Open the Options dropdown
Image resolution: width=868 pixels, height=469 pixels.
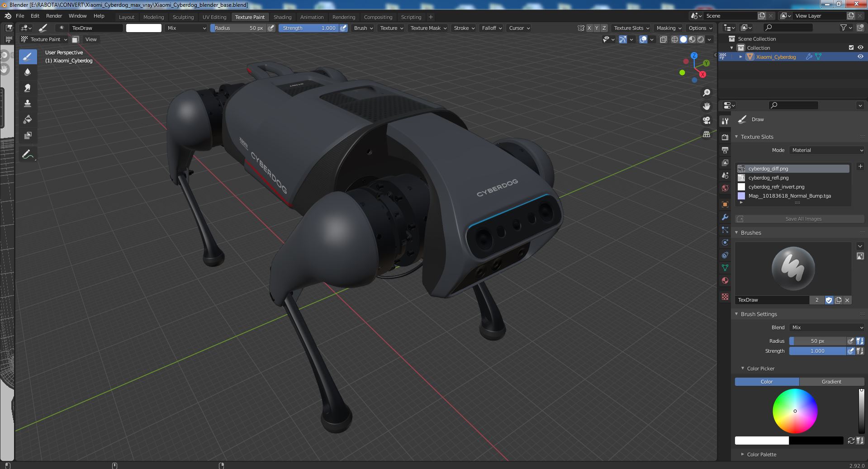point(700,28)
